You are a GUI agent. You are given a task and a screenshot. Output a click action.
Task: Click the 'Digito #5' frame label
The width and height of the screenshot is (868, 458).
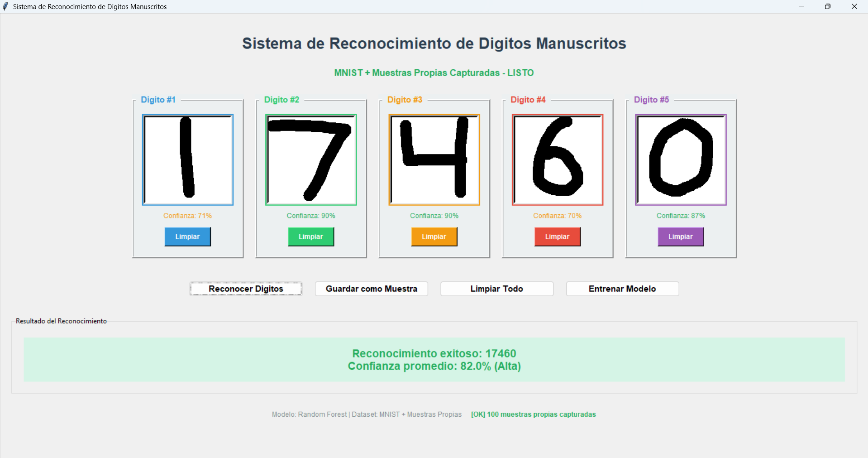pyautogui.click(x=651, y=100)
